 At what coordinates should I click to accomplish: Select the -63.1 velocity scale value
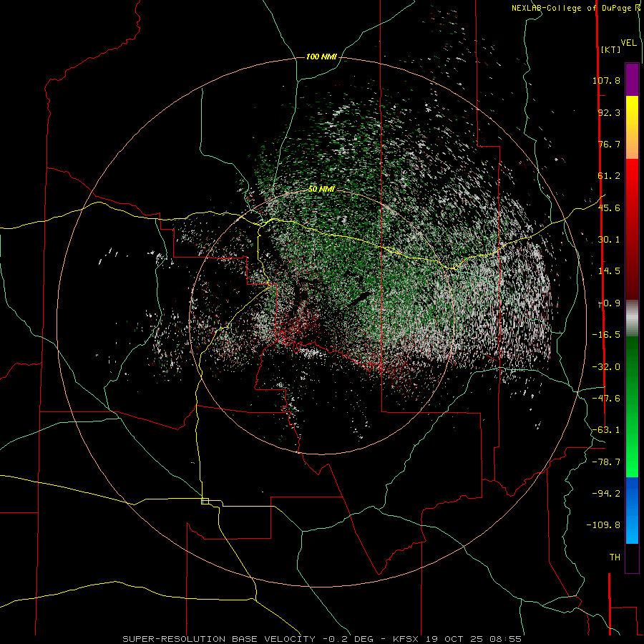pyautogui.click(x=606, y=430)
